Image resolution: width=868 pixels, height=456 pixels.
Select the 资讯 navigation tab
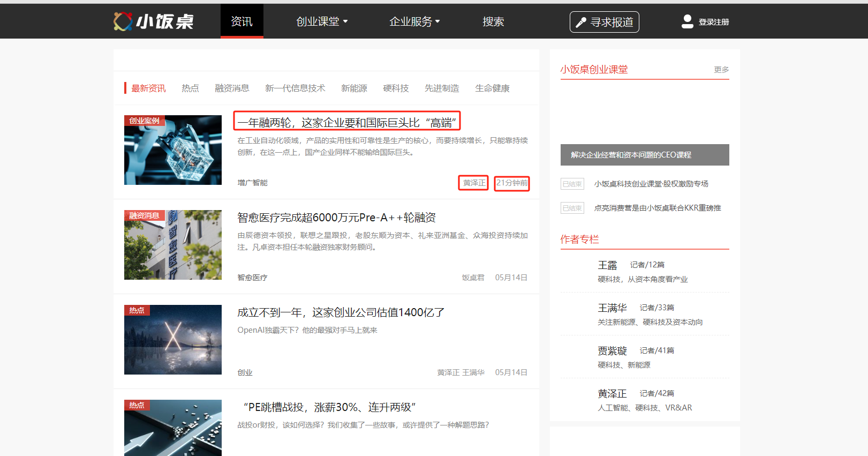(241, 21)
